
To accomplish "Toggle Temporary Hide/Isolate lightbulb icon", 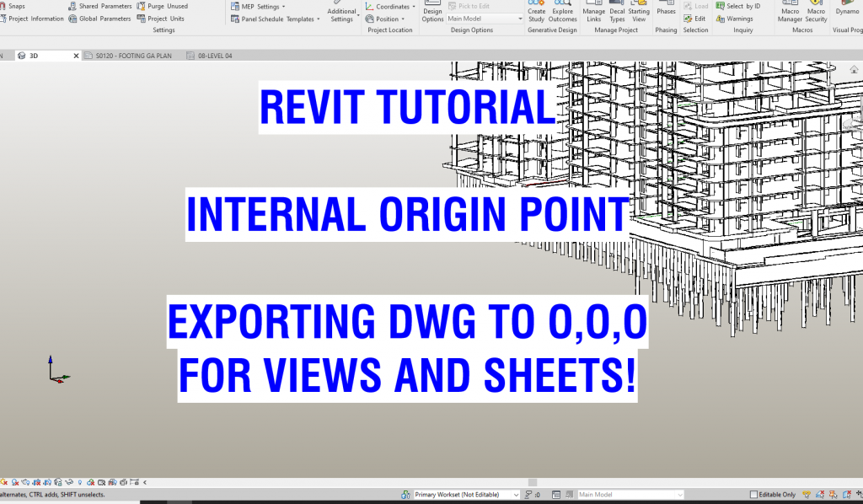I will coord(80,483).
